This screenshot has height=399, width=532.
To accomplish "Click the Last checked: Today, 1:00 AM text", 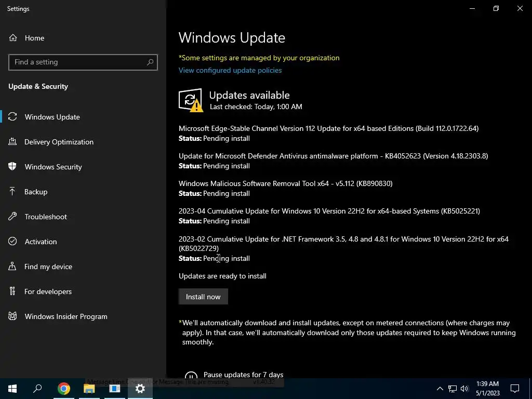I will pos(256,107).
